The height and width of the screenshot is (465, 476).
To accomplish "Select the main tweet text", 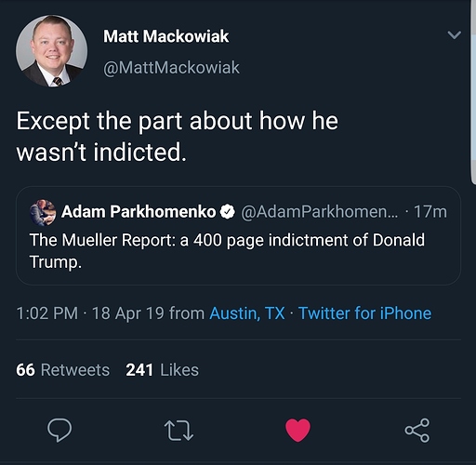I will click(177, 137).
